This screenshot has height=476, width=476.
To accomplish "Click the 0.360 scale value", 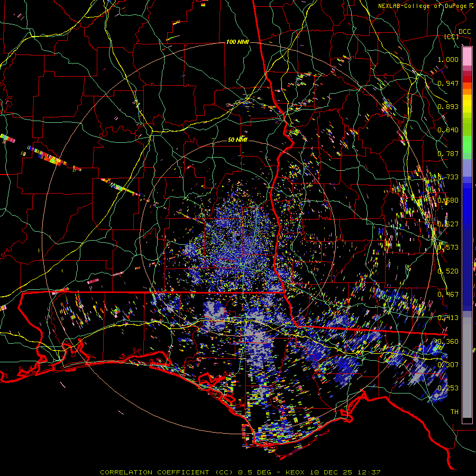I will (x=448, y=341).
